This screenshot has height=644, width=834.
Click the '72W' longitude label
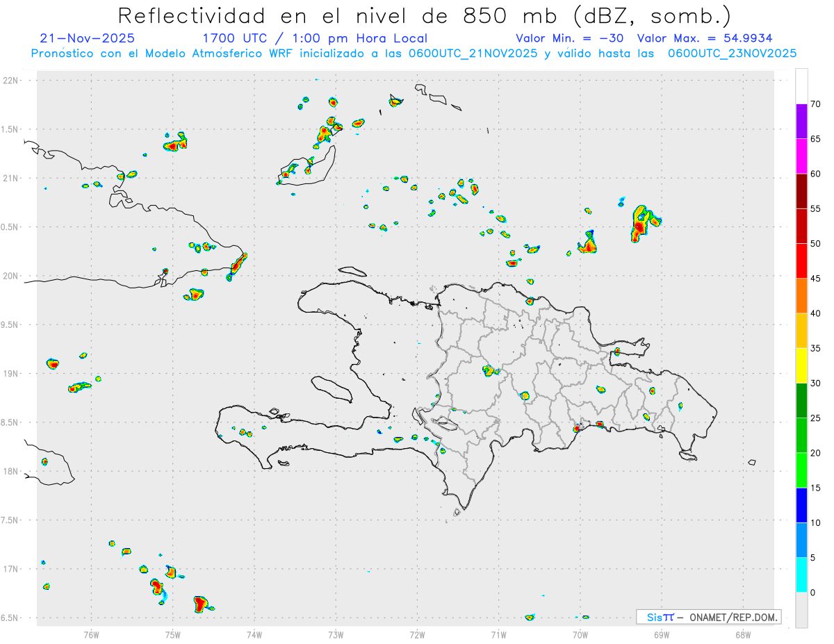coord(417,635)
